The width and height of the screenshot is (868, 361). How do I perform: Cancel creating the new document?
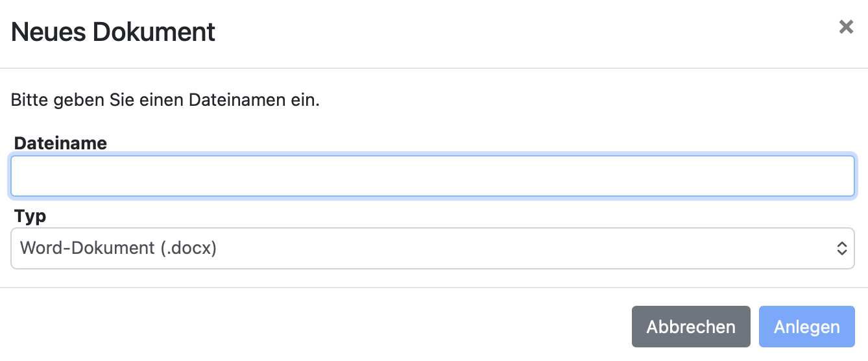(691, 327)
